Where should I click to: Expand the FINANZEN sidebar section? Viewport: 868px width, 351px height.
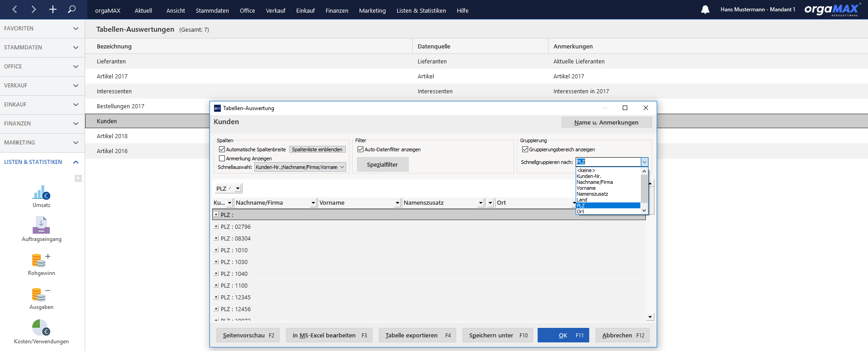click(x=42, y=124)
